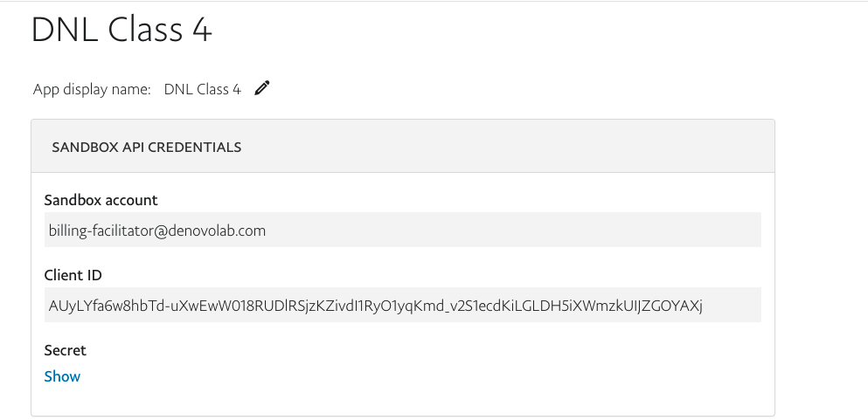The height and width of the screenshot is (420, 868).
Task: Click the 'denovolab.com' domain in the email
Action: pyautogui.click(x=218, y=231)
